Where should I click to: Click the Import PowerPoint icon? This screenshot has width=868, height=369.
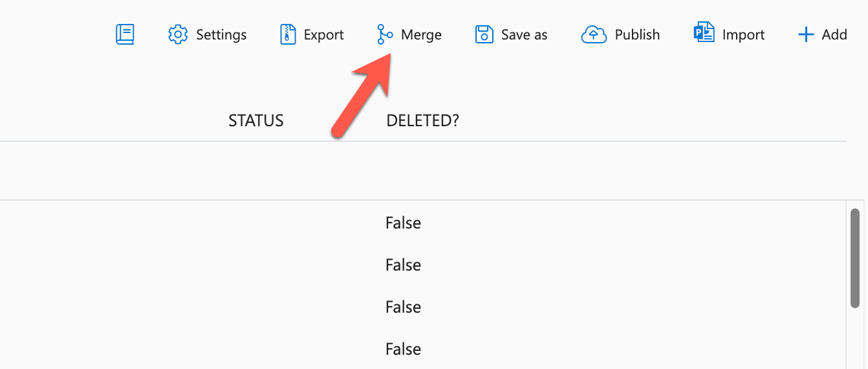point(704,33)
